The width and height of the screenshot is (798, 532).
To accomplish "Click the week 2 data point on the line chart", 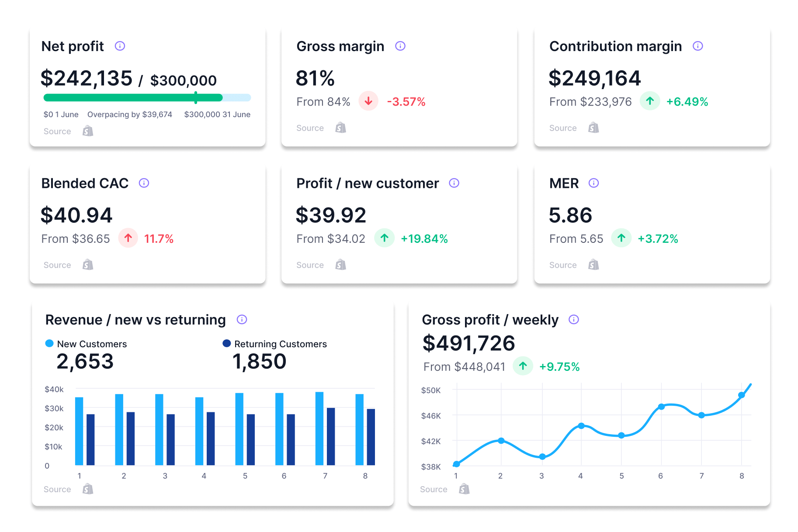I will pos(501,441).
